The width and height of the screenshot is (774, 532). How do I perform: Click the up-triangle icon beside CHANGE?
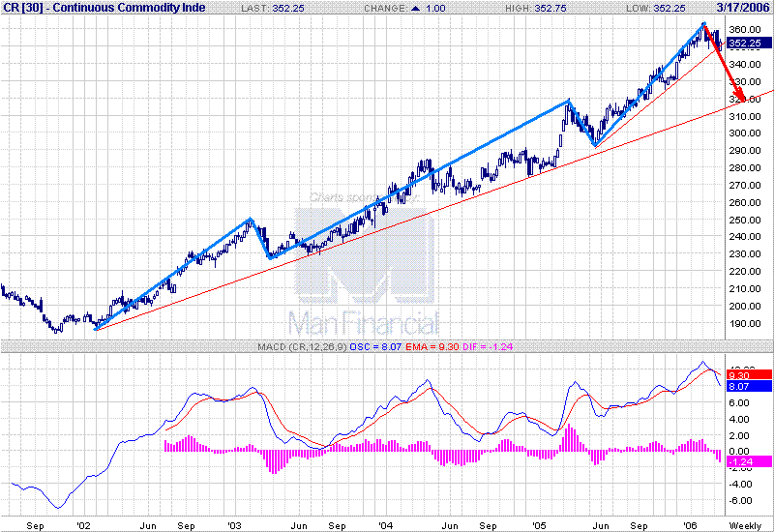click(416, 9)
